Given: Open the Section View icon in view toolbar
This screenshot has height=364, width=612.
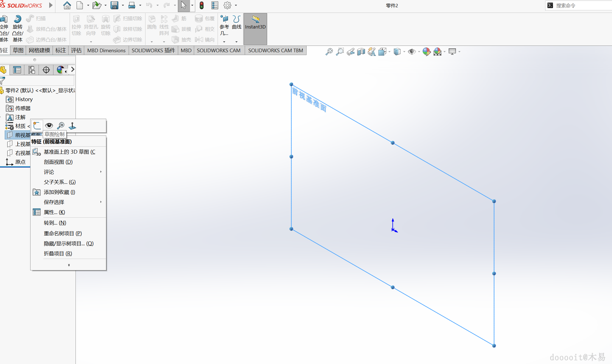Looking at the screenshot, I should coord(361,52).
